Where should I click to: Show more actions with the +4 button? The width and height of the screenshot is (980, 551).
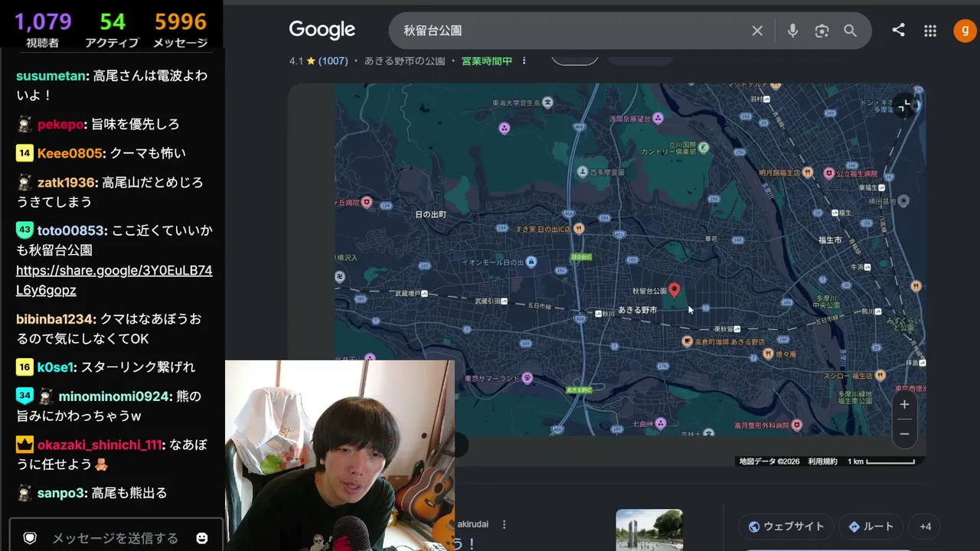point(926,527)
